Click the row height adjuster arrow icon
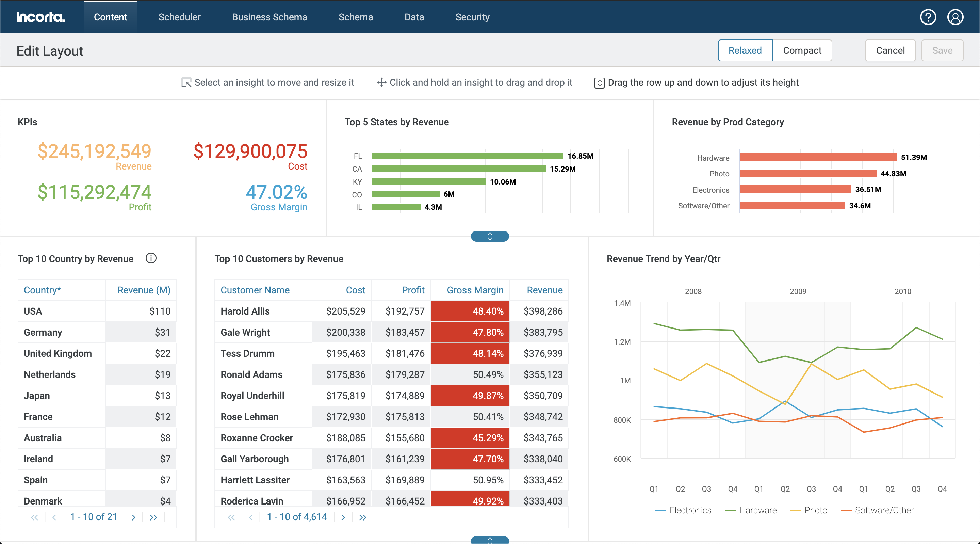Screen dimensions: 980x544 [489, 237]
